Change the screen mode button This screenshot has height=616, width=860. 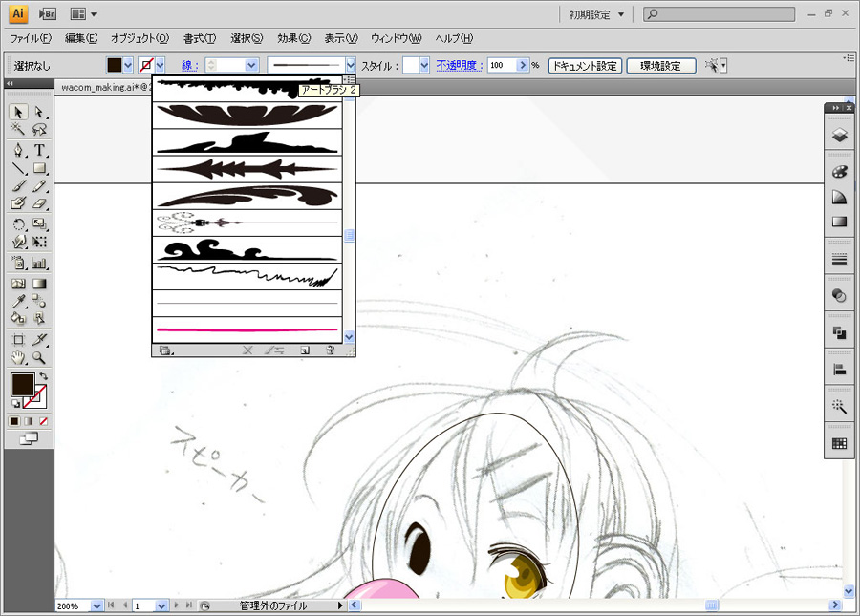[29, 438]
